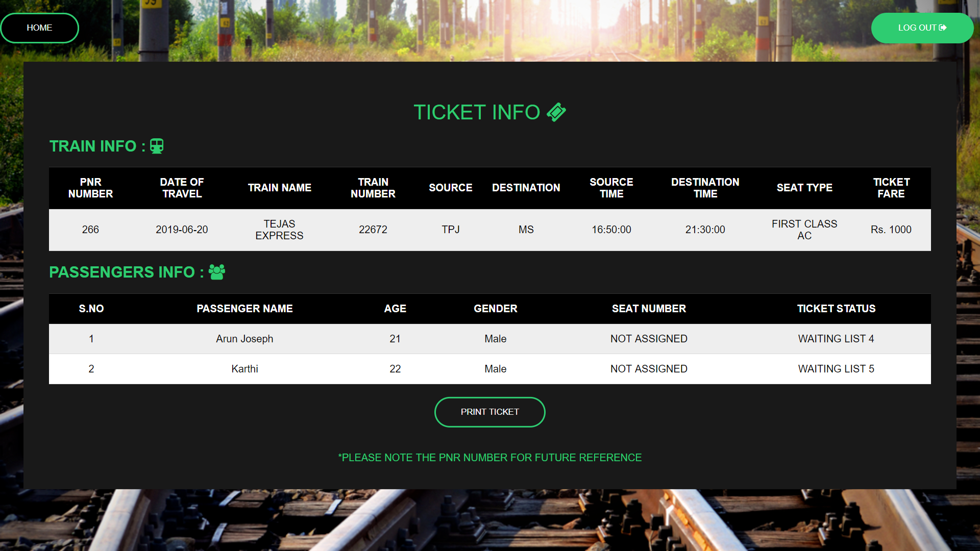This screenshot has height=551, width=980.
Task: Navigate to HOME
Action: pos(39,28)
